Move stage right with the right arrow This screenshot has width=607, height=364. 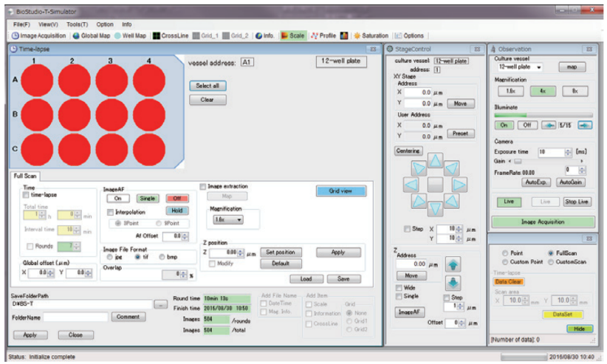pos(459,185)
